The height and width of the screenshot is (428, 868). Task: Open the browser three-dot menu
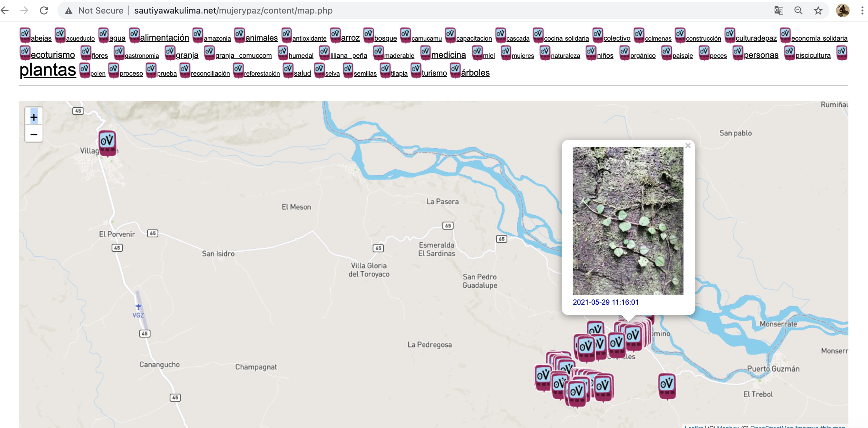coord(862,10)
